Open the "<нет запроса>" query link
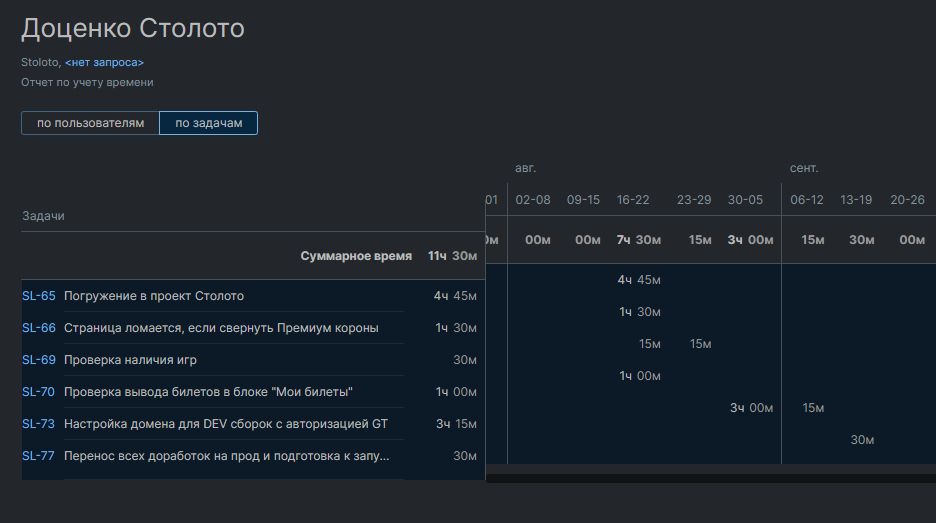 [104, 63]
